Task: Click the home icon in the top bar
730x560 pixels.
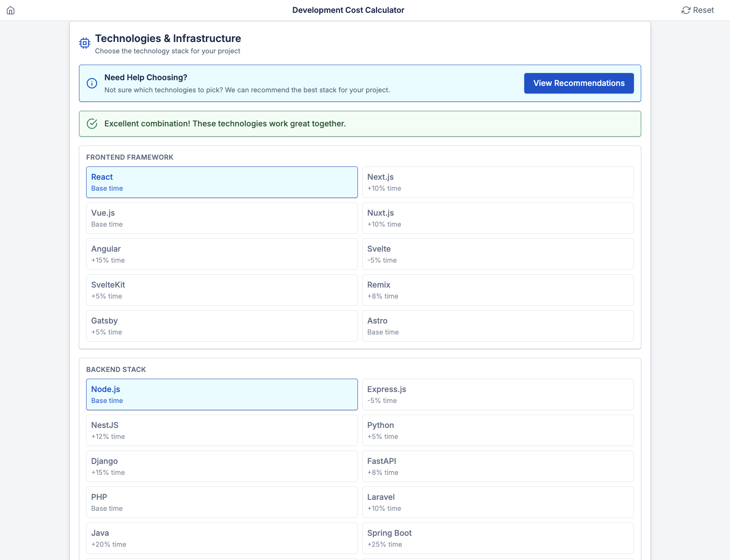Action: [x=11, y=10]
